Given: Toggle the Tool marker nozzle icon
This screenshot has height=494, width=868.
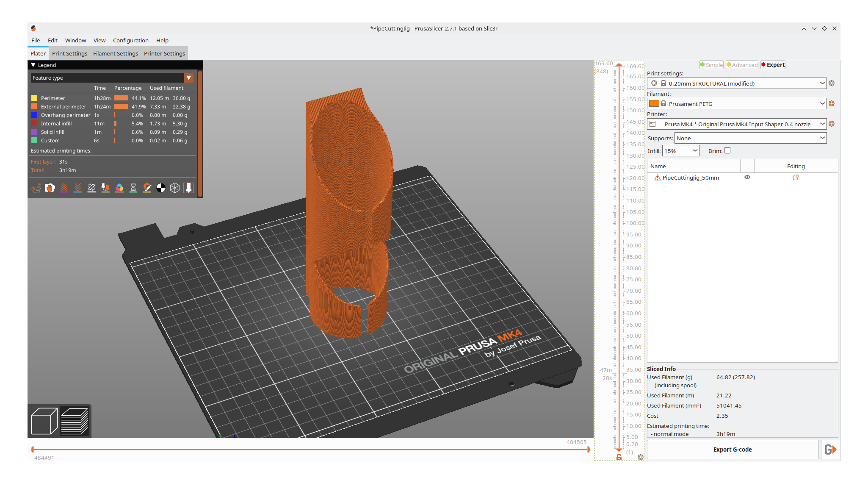Looking at the screenshot, I should pos(189,188).
